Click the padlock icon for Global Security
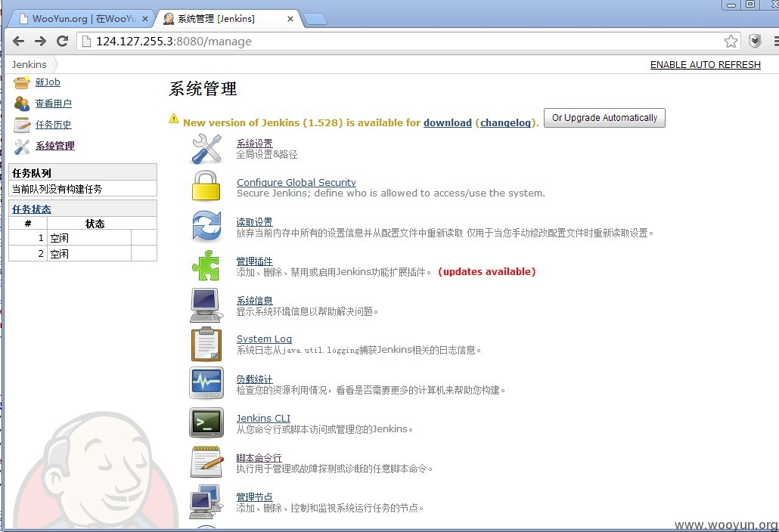Image resolution: width=779 pixels, height=532 pixels. click(206, 186)
